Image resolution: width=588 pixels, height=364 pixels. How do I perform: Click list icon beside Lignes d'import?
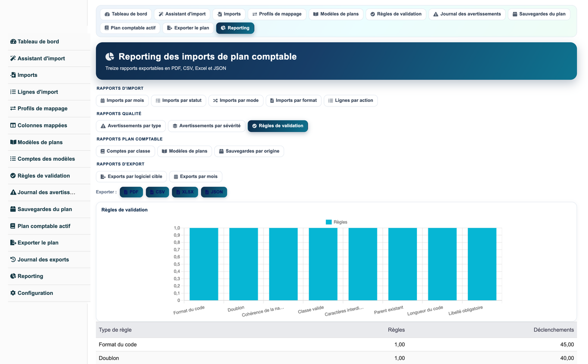pyautogui.click(x=13, y=92)
